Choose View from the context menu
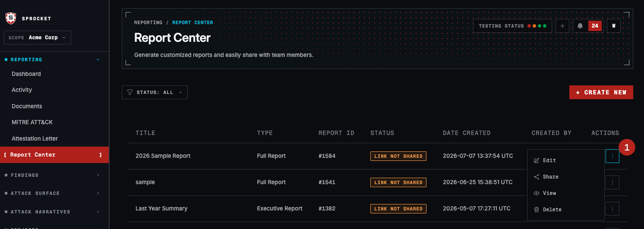Screen dimensions: 644x229 coord(566,193)
